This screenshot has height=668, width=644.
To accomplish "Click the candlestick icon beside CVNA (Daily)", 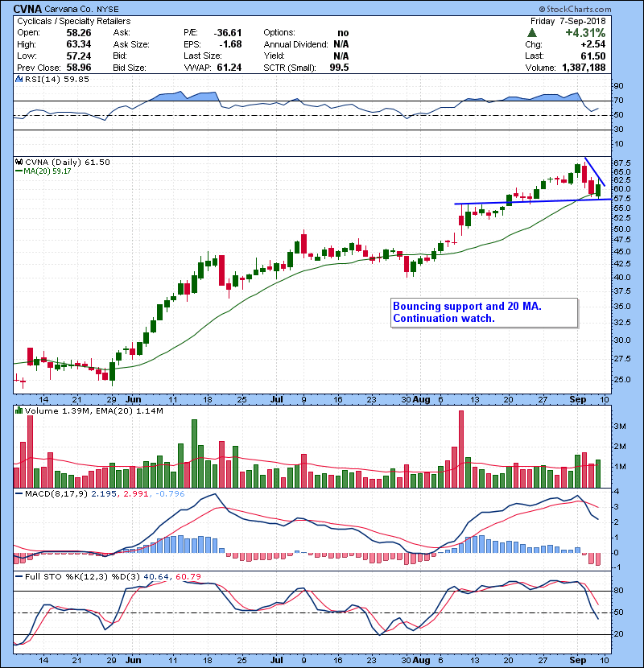I will pyautogui.click(x=19, y=162).
